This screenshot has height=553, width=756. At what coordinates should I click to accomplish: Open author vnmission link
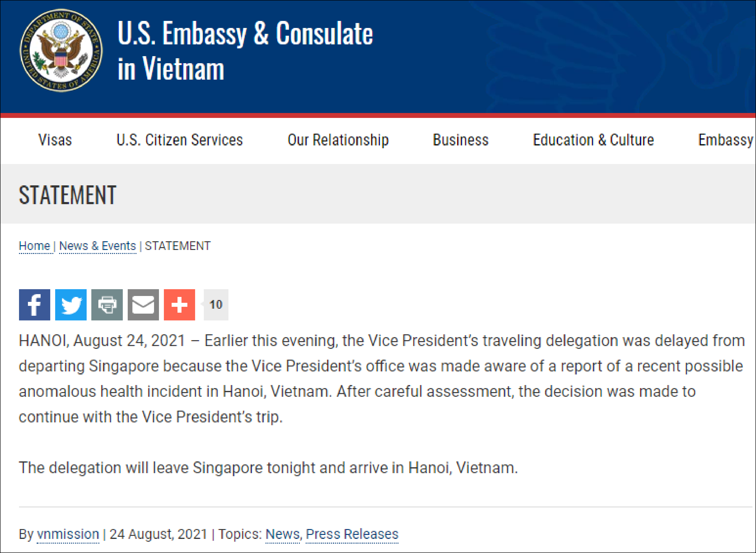tap(68, 534)
